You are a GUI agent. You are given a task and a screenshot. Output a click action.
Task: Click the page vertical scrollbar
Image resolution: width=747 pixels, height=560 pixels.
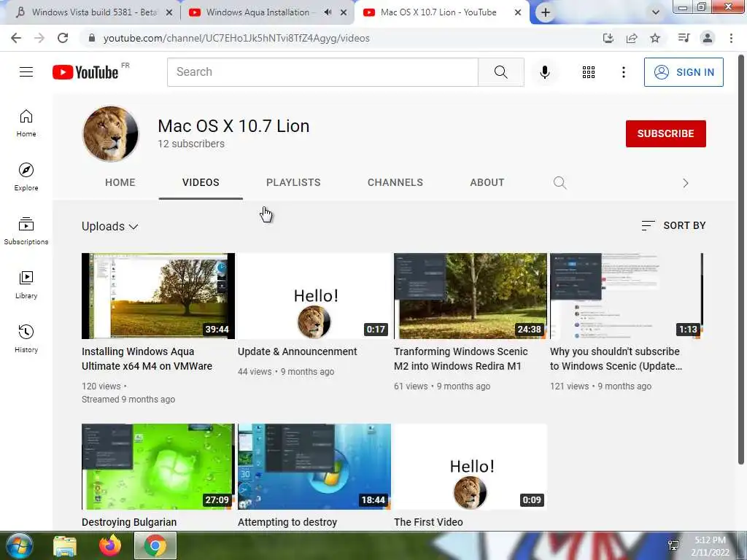coord(741,260)
